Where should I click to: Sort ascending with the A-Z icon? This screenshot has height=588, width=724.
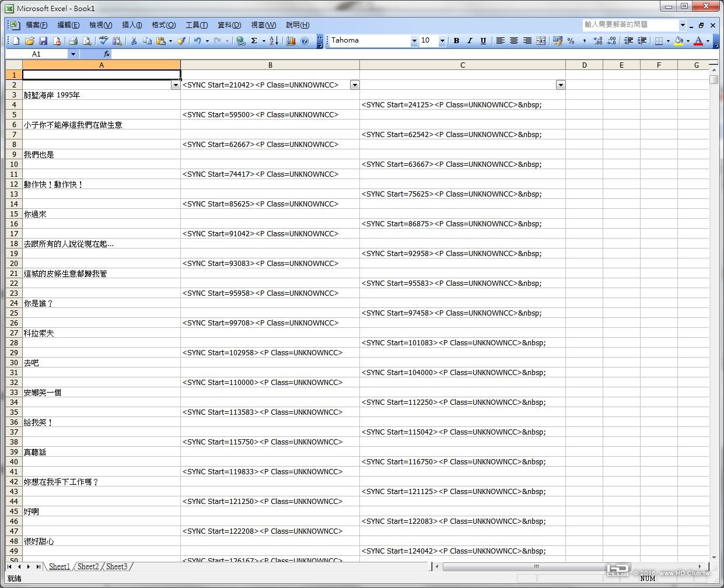pos(274,41)
